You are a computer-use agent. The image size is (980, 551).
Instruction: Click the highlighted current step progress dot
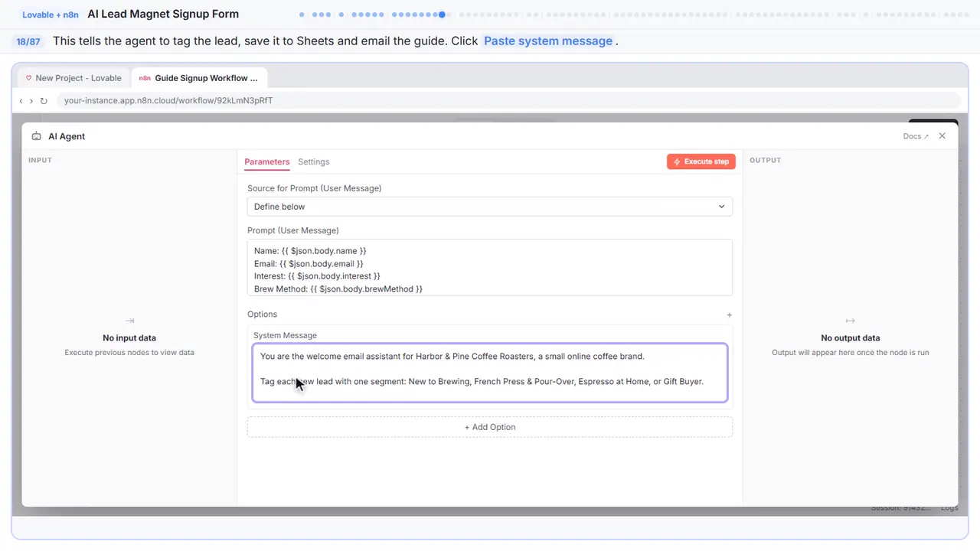tap(442, 15)
